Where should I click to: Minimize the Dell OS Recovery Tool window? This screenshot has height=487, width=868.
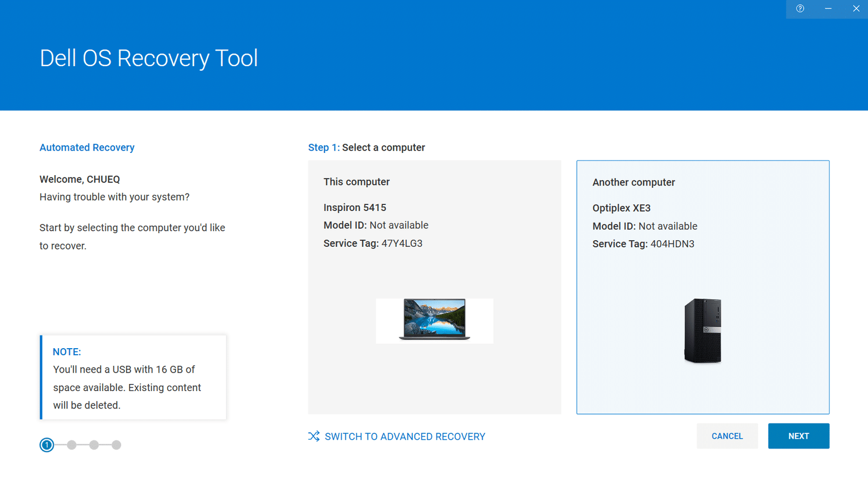pos(828,9)
